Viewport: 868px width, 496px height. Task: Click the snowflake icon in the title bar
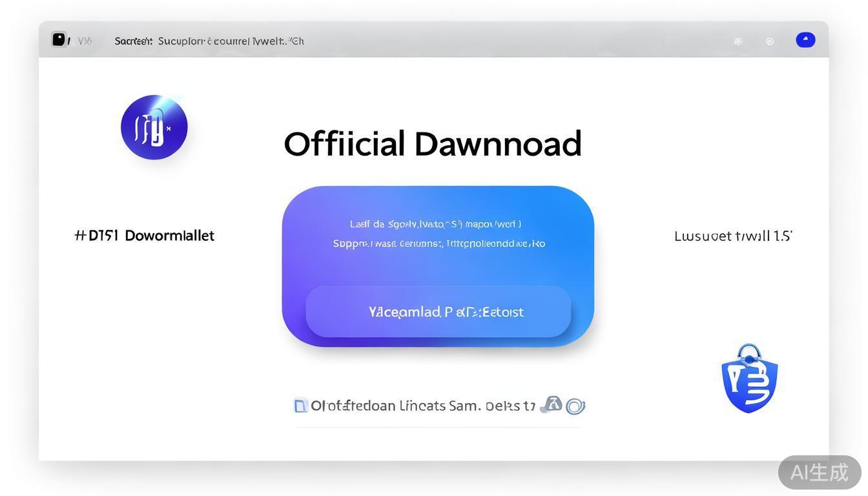738,41
